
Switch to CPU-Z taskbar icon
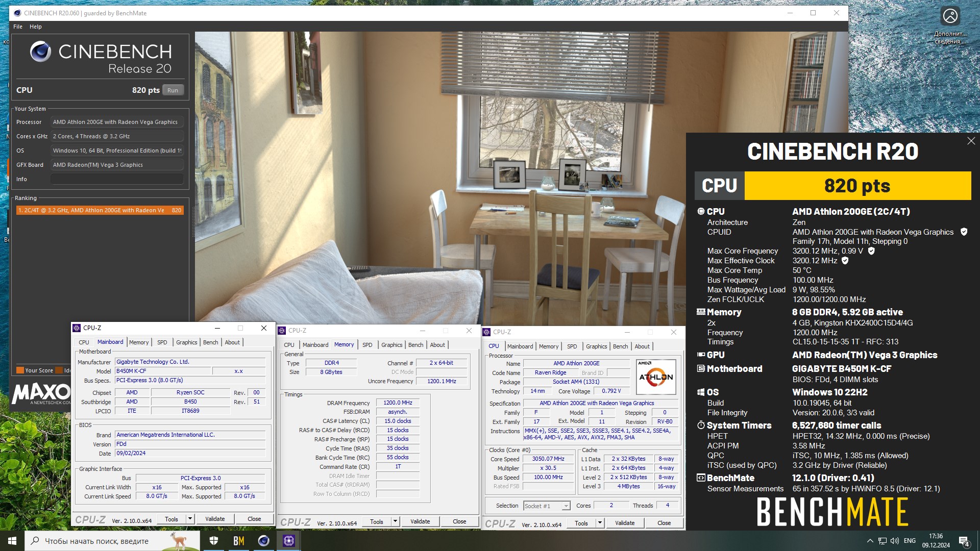288,541
